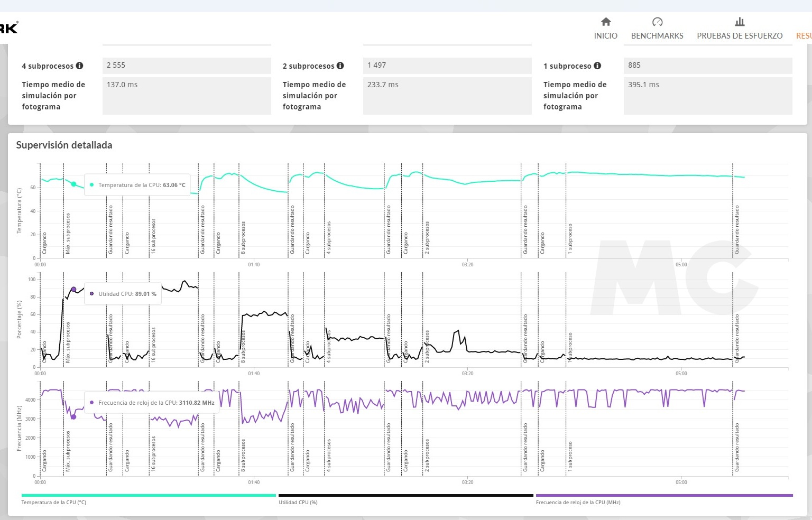Viewport: 812px width, 520px height.
Task: Click the house icon above INICIO
Action: (x=606, y=22)
